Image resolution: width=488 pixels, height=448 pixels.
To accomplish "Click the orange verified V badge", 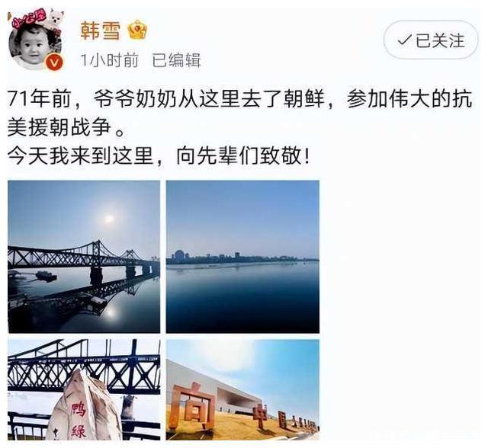I will tap(54, 63).
